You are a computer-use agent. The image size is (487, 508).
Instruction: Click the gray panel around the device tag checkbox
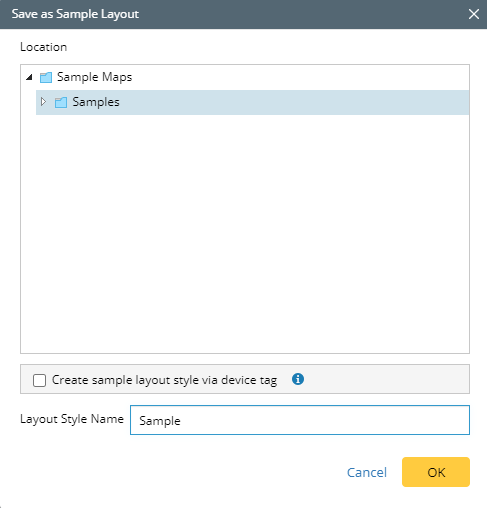383,379
